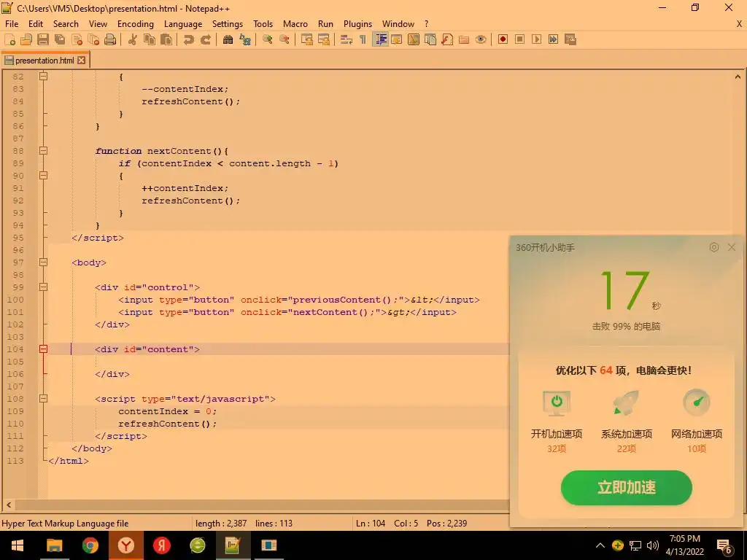Click the Close All toolbar icon
747x560 pixels.
pyautogui.click(x=93, y=39)
